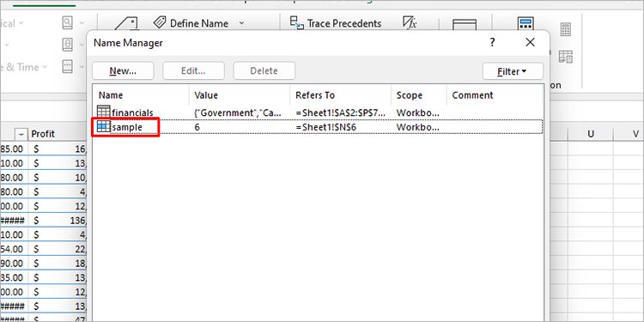Screen dimensions: 644x322
Task: Click the Name Manager help question mark
Action: [x=493, y=42]
